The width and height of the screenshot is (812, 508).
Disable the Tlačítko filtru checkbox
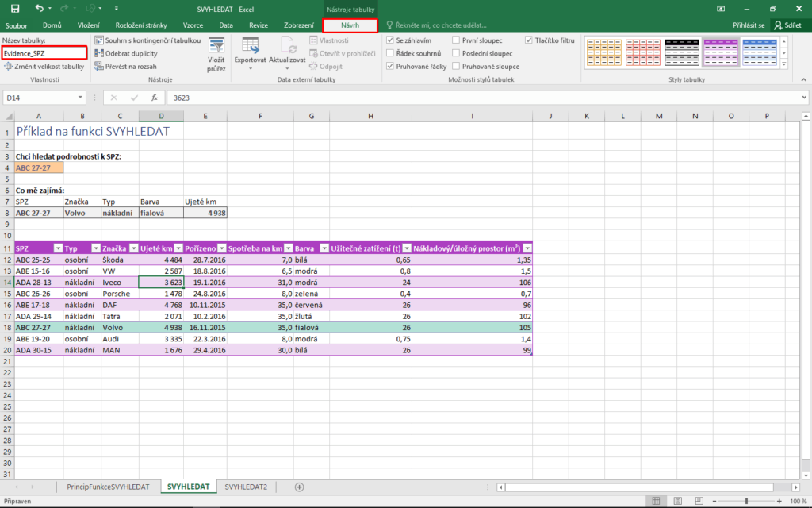point(528,40)
